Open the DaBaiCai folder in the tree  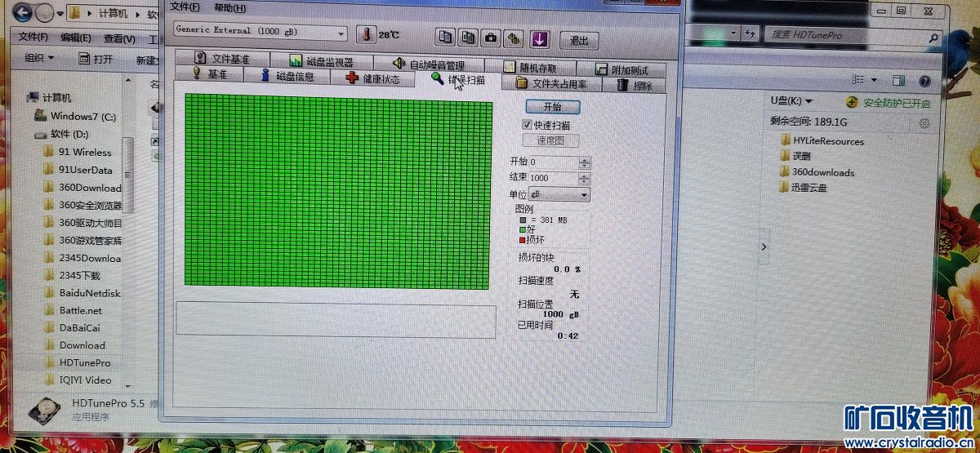[x=72, y=328]
